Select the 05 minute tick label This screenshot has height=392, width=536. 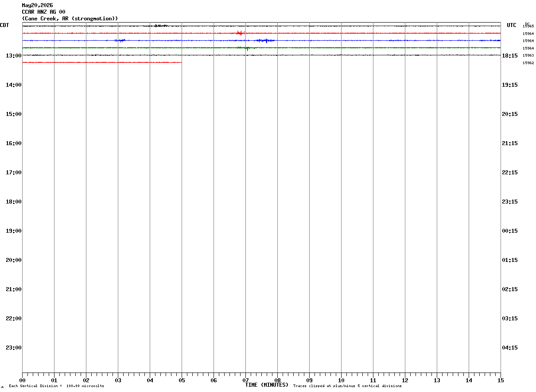(x=182, y=380)
